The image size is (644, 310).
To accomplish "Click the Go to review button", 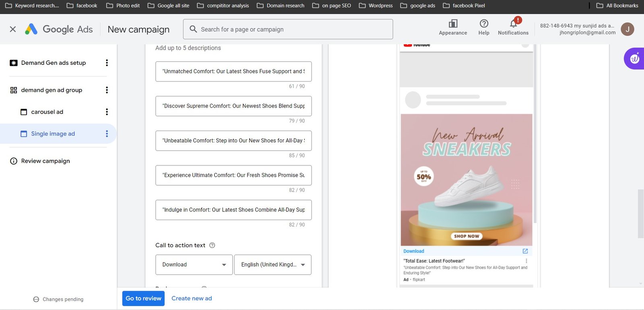I will coord(143,298).
